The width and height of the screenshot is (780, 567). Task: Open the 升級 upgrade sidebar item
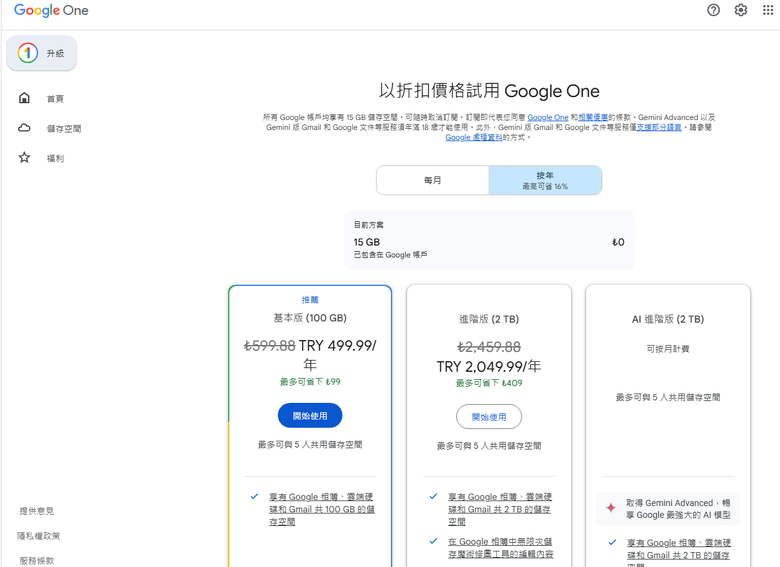tap(42, 53)
